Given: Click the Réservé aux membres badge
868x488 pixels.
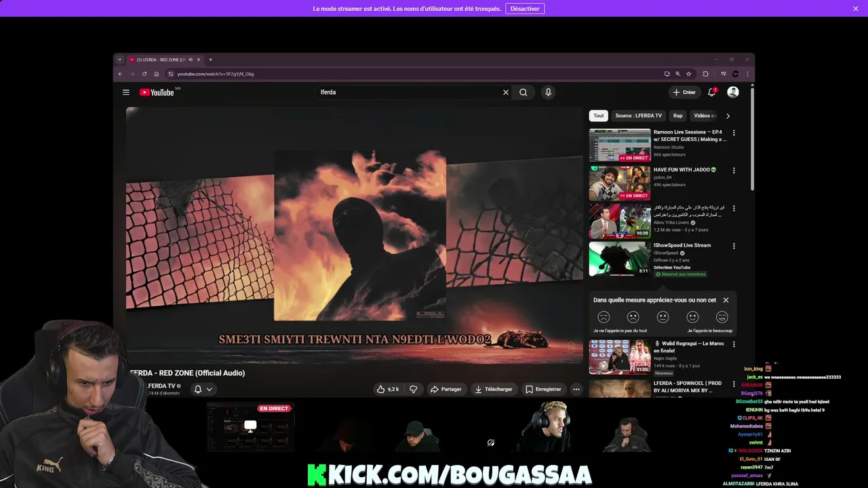Looking at the screenshot, I should 680,274.
